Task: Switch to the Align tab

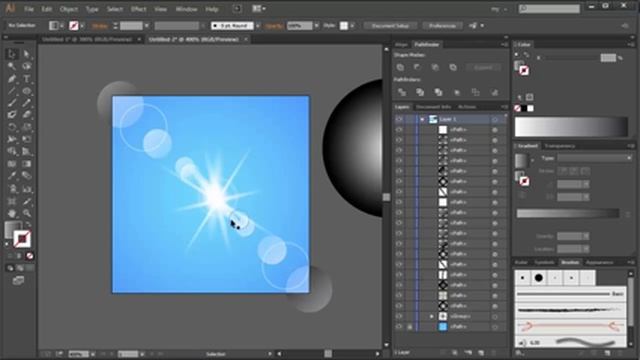Action: (401, 44)
